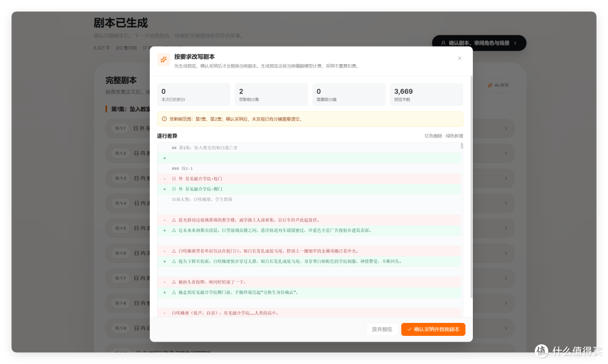Click the 2/2 集可用 status text

pyautogui.click(x=126, y=48)
